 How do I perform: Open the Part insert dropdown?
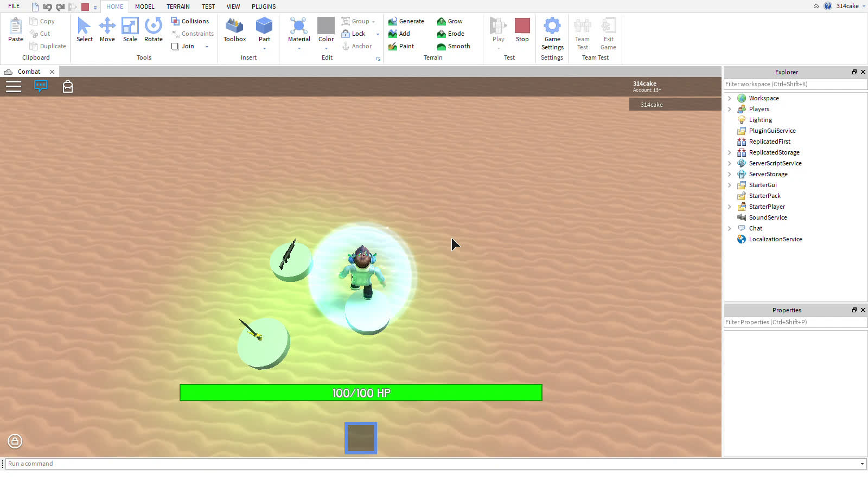click(x=264, y=47)
